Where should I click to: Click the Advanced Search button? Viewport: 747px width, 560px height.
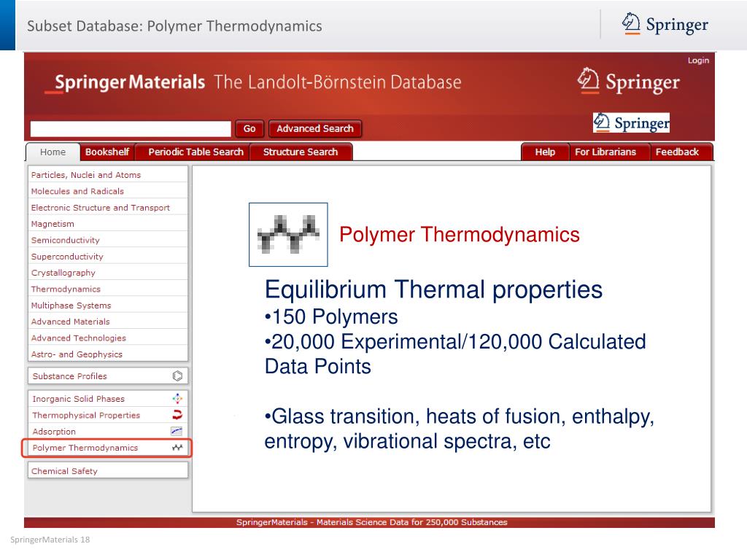click(315, 128)
